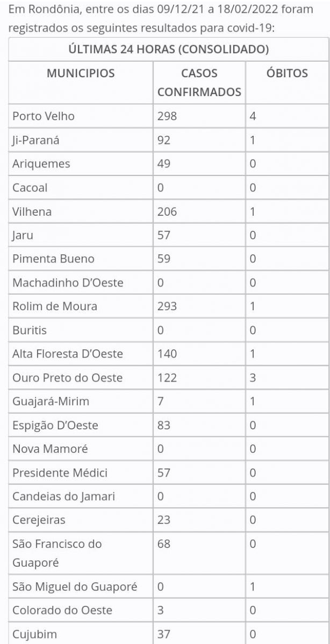
Task: Click the São Francisco do Guaporé cell
Action: [x=57, y=553]
